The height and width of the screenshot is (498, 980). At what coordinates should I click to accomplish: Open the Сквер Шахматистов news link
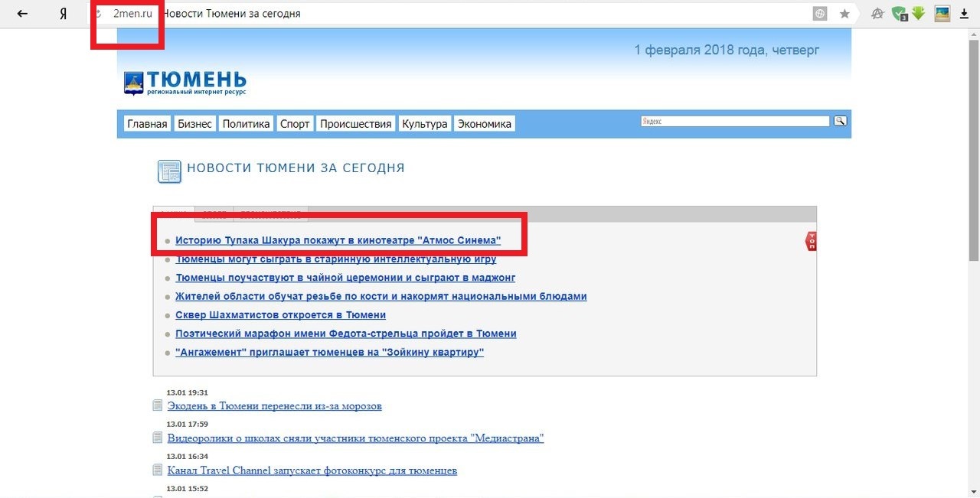click(280, 315)
